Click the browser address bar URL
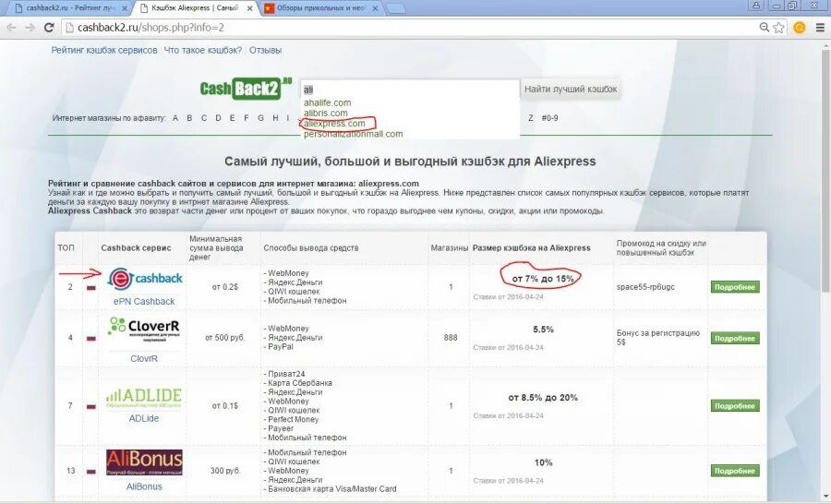Viewport: 831px width, 504px height. point(151,28)
